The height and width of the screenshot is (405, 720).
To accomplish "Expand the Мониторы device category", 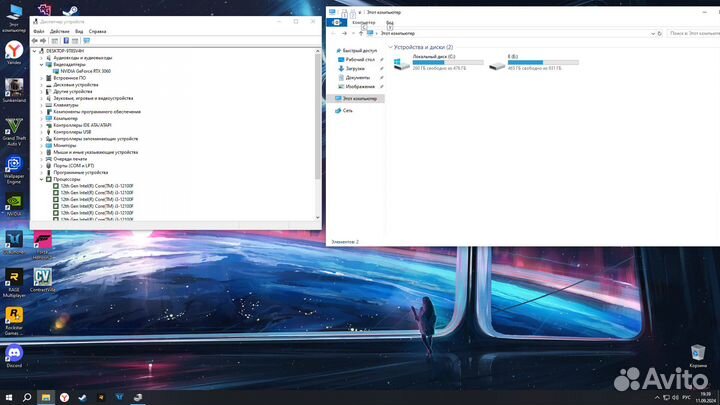I will [41, 145].
